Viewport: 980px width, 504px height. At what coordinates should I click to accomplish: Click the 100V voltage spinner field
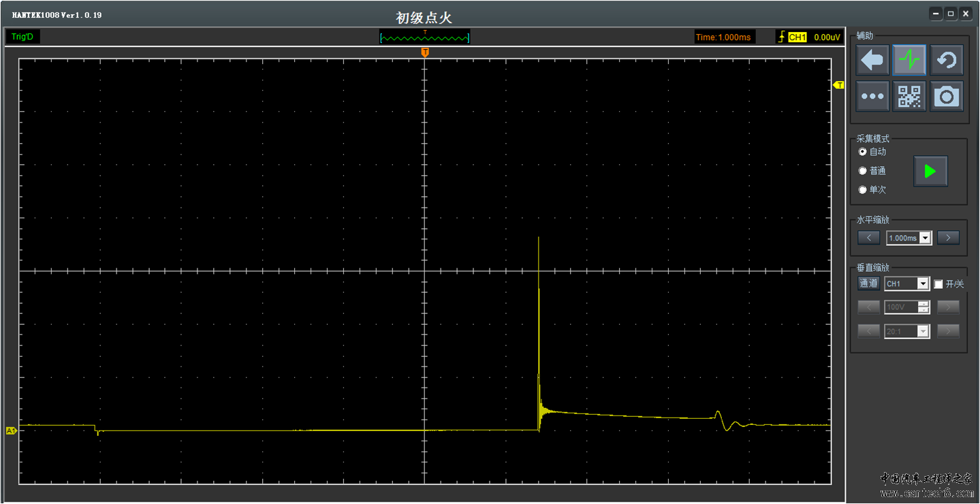[906, 307]
